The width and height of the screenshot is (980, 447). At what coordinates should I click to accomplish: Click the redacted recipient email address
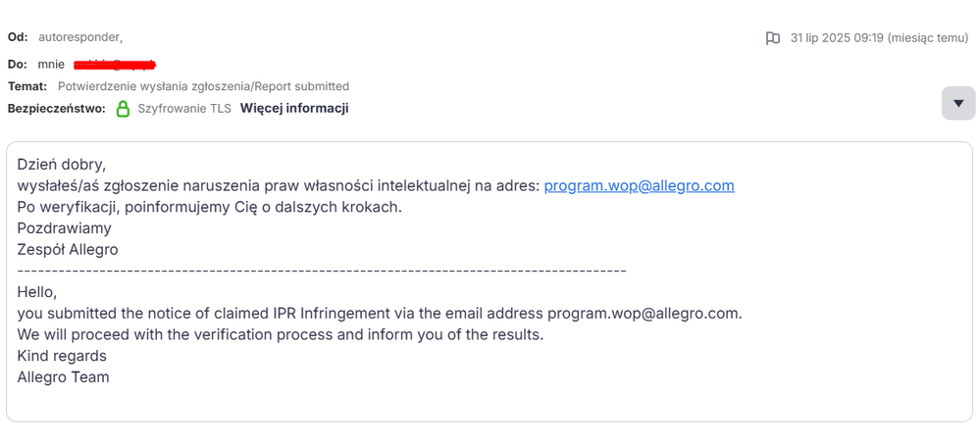[115, 65]
